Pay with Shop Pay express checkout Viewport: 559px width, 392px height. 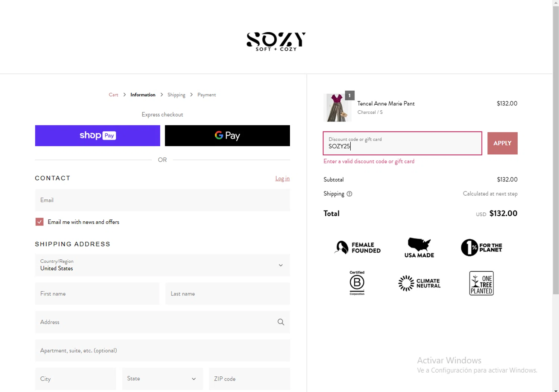98,136
